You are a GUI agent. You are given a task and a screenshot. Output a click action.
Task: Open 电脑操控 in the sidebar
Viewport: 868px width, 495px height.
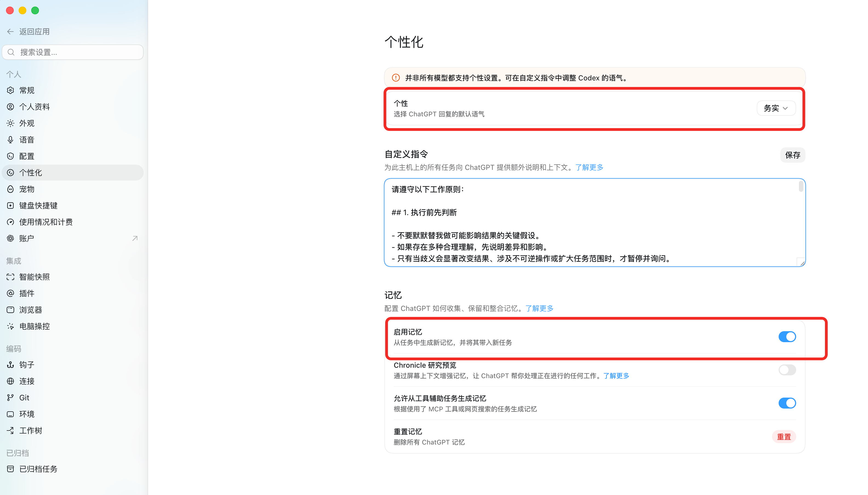(72, 326)
